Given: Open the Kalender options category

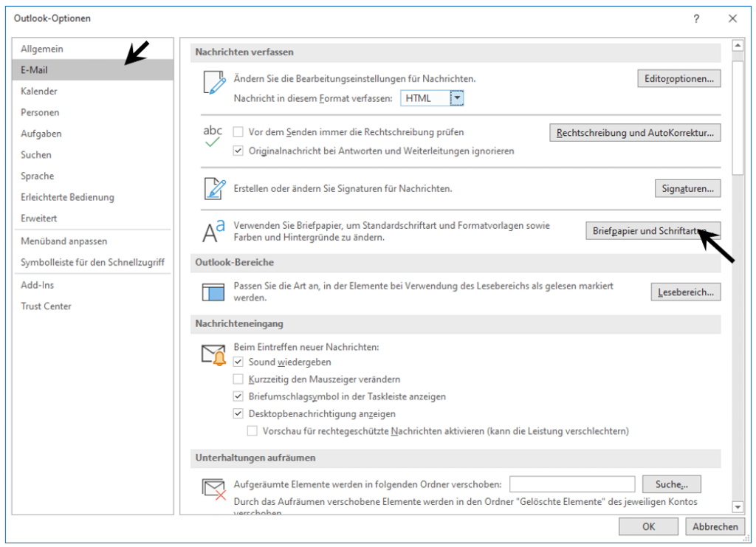Looking at the screenshot, I should [92, 91].
